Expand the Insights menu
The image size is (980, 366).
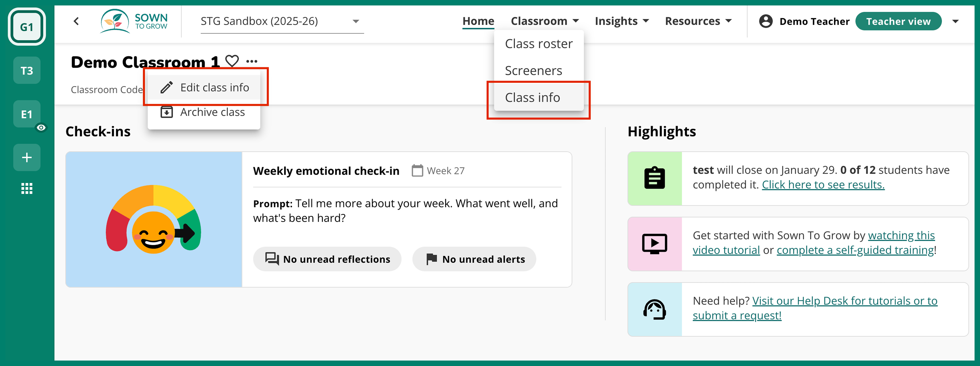tap(622, 21)
